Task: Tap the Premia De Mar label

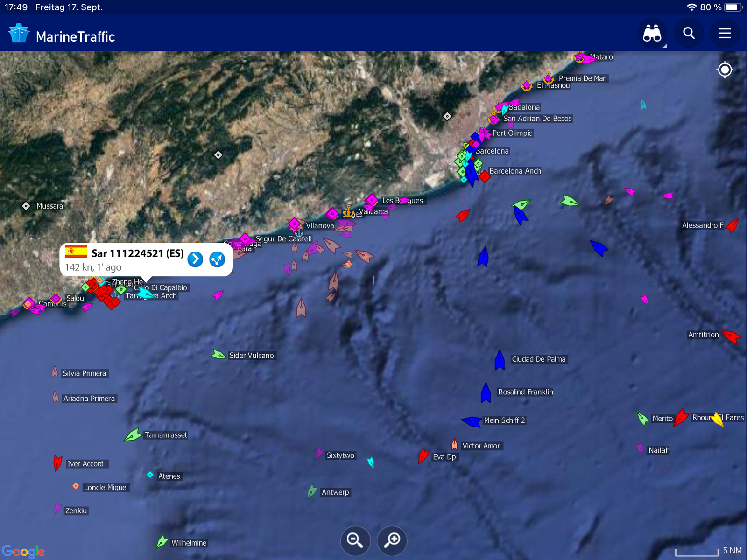Action: pos(582,78)
